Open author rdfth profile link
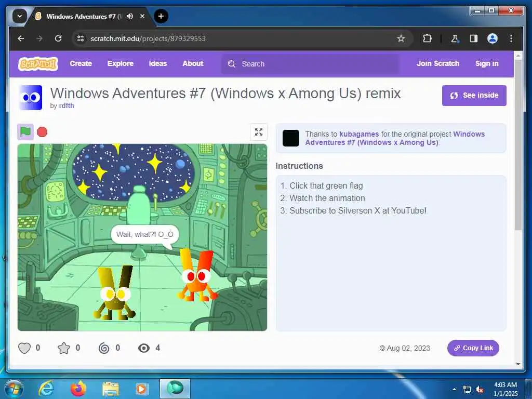The image size is (532, 399). (66, 106)
